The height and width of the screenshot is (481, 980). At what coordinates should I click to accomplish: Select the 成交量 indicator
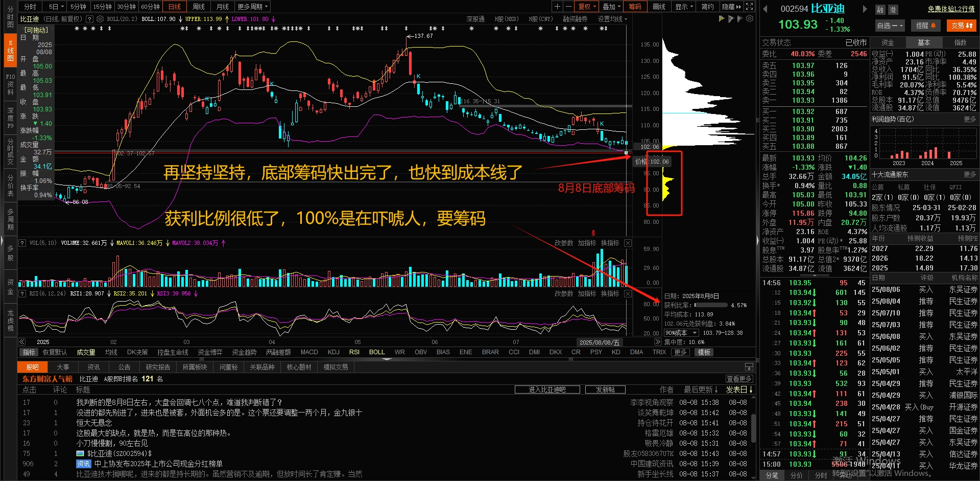coord(86,352)
